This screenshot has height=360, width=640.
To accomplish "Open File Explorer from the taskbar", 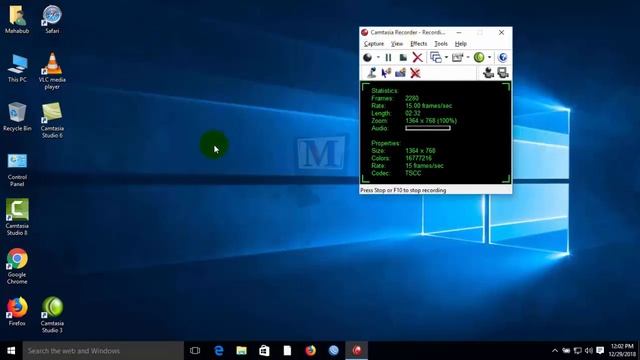I will coord(242,351).
